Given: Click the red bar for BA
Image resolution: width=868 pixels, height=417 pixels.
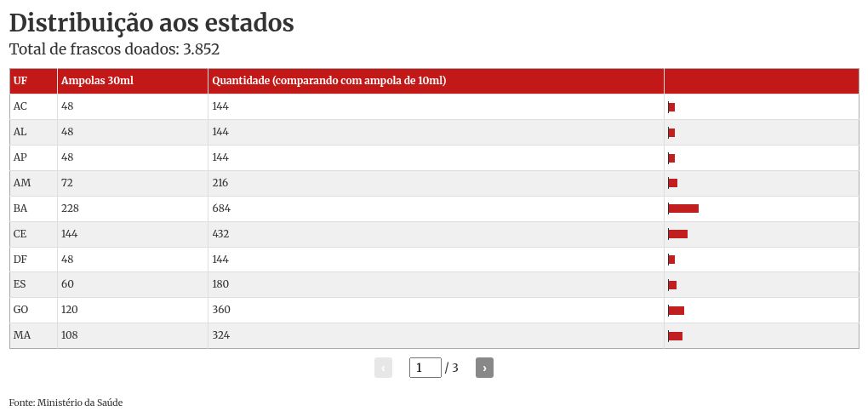Looking at the screenshot, I should pyautogui.click(x=683, y=208).
